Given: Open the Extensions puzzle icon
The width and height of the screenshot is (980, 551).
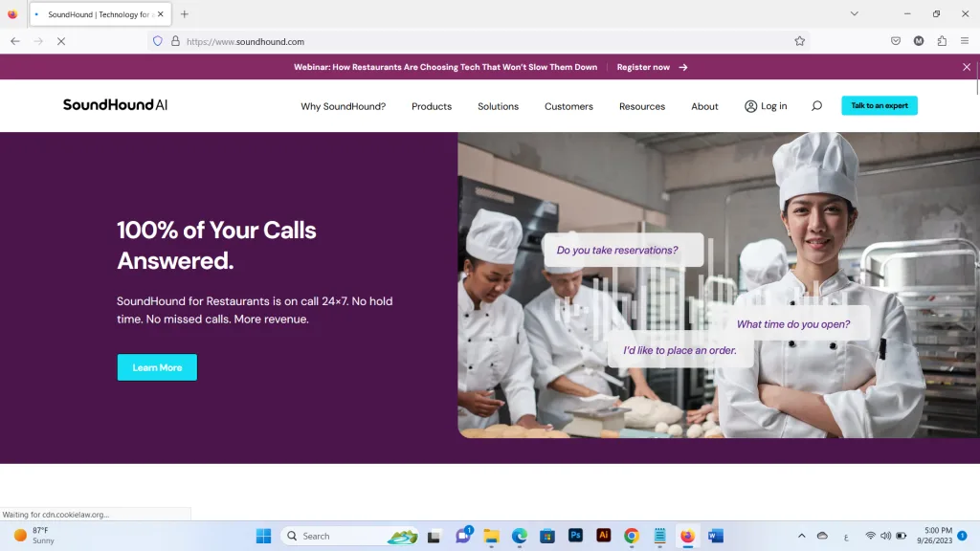Looking at the screenshot, I should tap(942, 41).
